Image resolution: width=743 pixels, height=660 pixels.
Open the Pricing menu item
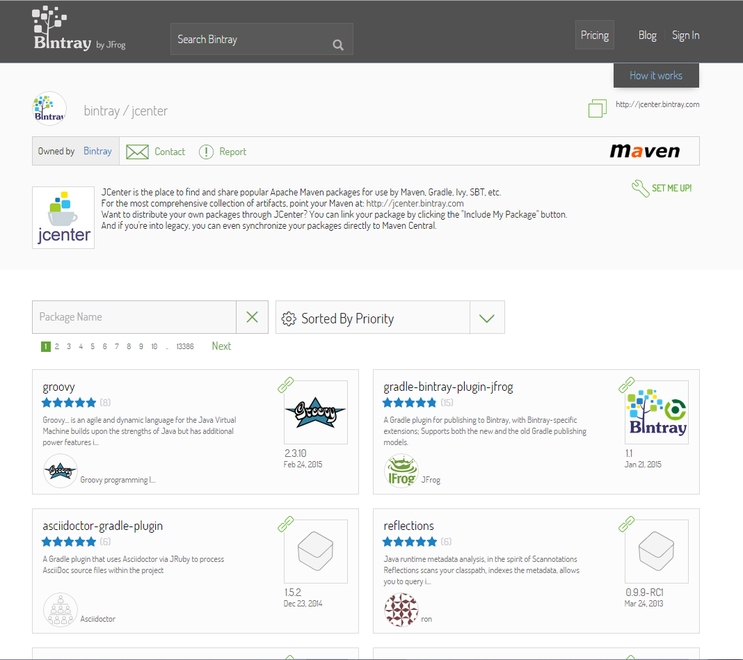point(594,35)
